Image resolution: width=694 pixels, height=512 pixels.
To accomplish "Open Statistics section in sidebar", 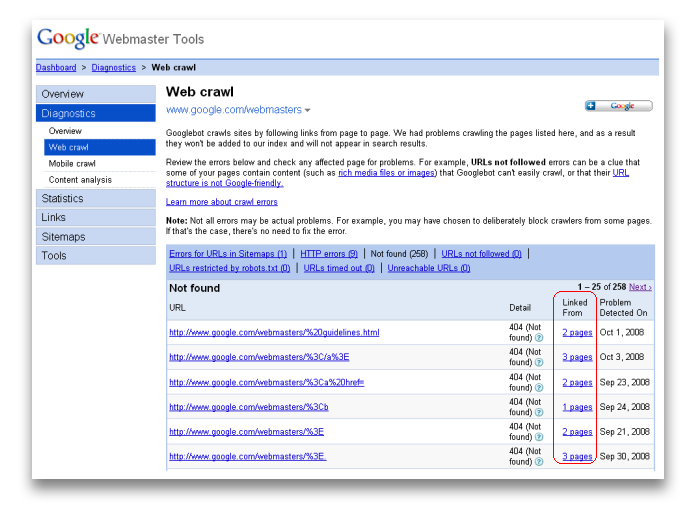I will point(96,198).
